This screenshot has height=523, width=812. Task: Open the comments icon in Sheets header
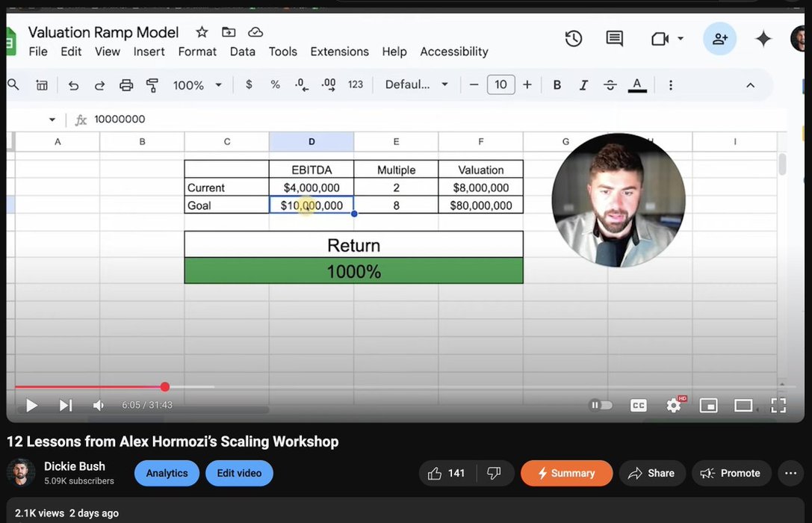point(614,39)
